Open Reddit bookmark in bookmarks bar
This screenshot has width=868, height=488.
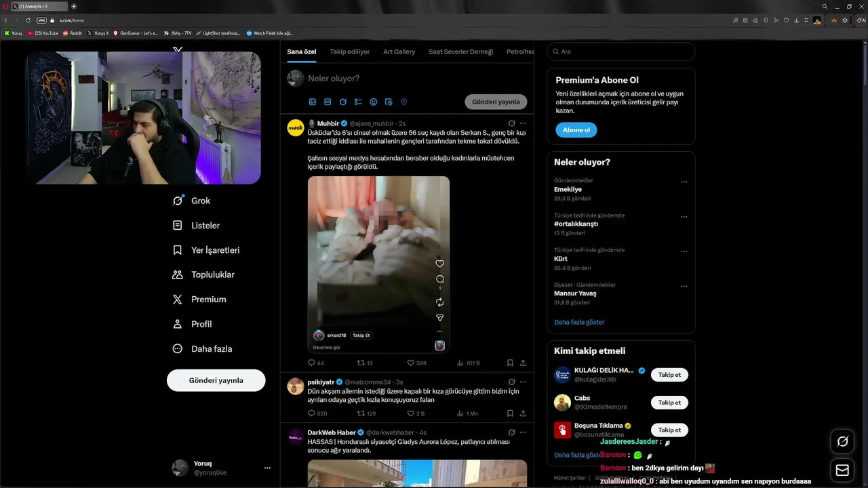[x=72, y=33]
